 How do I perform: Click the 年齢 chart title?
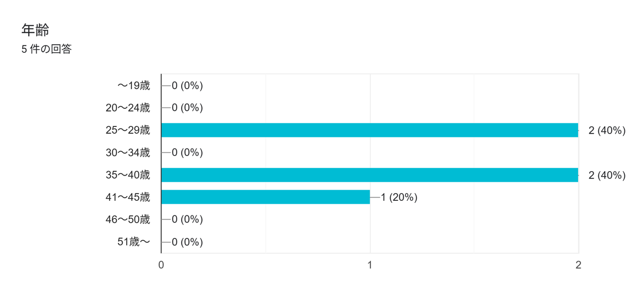(35, 30)
